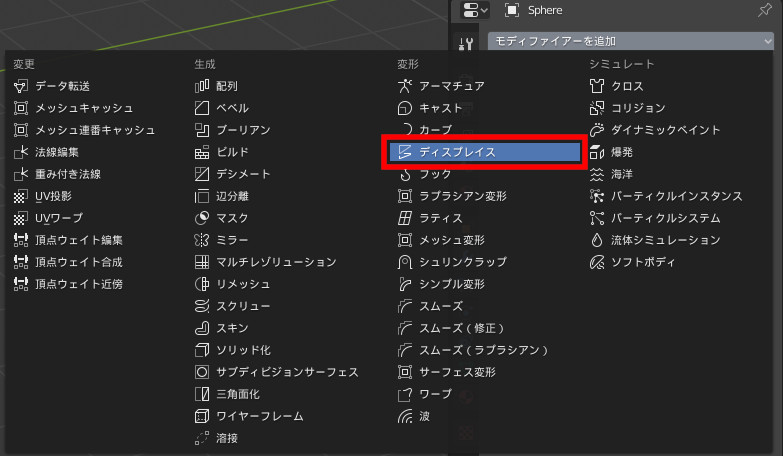Viewport: 783px width, 456px height.
Task: Click the Boolean (ブーリアン) modifier icon
Action: click(202, 130)
